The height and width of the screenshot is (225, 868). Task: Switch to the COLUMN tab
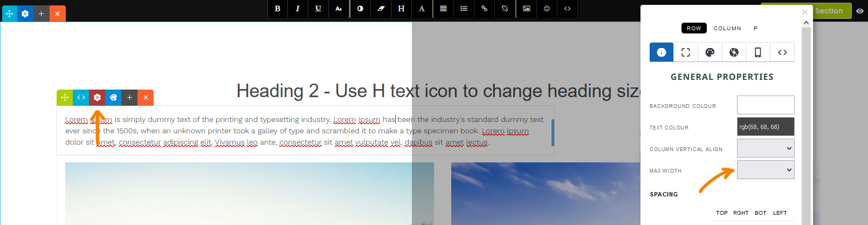pyautogui.click(x=727, y=28)
